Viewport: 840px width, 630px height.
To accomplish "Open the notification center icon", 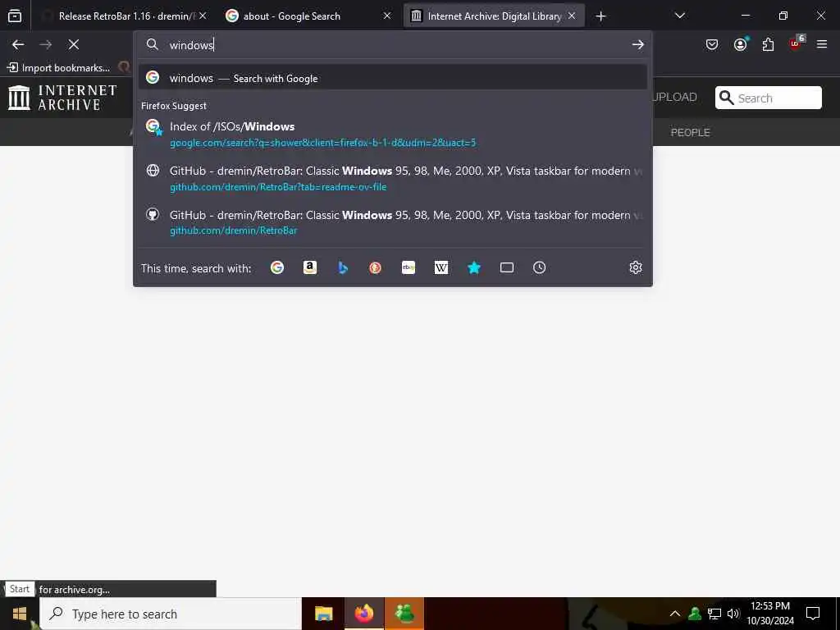I will (813, 614).
